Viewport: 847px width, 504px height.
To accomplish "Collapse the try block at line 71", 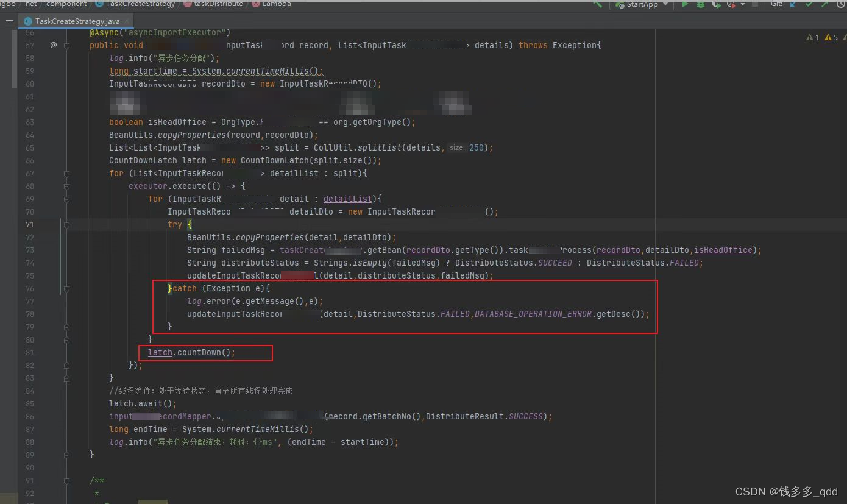I will click(66, 224).
